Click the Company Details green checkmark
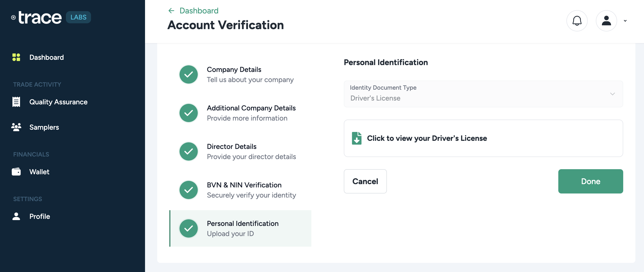 pyautogui.click(x=189, y=74)
